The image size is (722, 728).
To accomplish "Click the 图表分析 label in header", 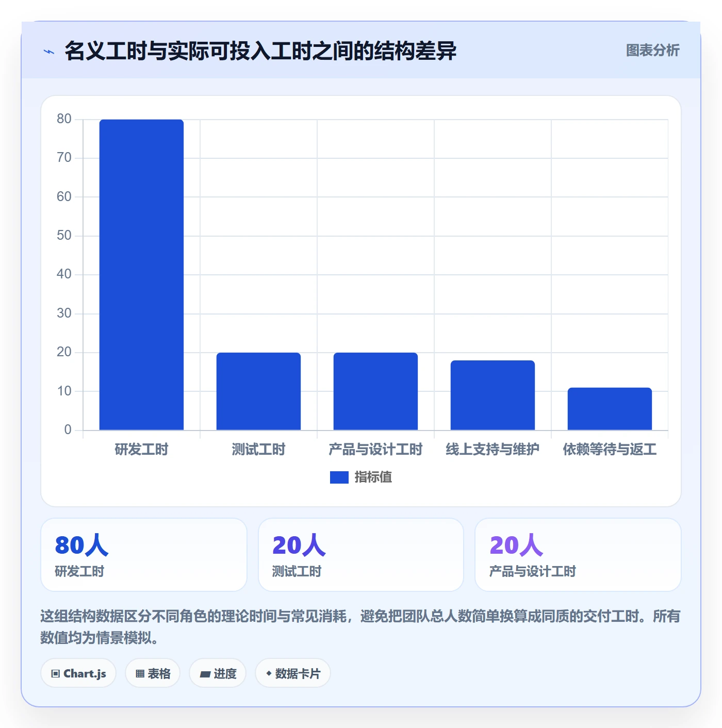I will (x=652, y=51).
